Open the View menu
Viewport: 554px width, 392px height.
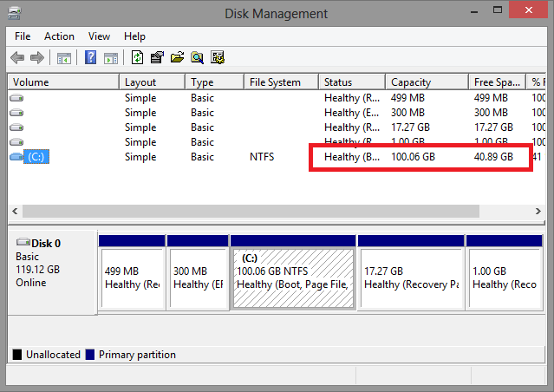(x=99, y=36)
